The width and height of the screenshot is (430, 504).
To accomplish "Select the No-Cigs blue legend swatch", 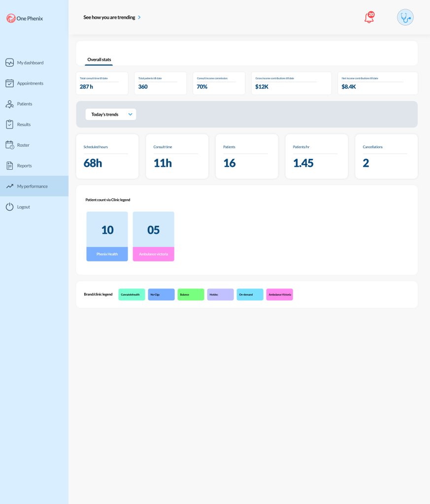I will [161, 294].
